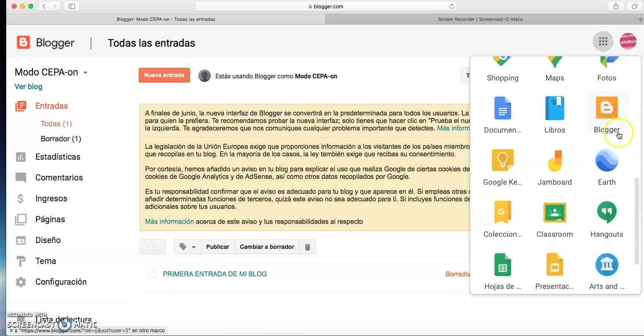The height and width of the screenshot is (336, 644).
Task: Select the Entradas sidebar item
Action: [52, 106]
